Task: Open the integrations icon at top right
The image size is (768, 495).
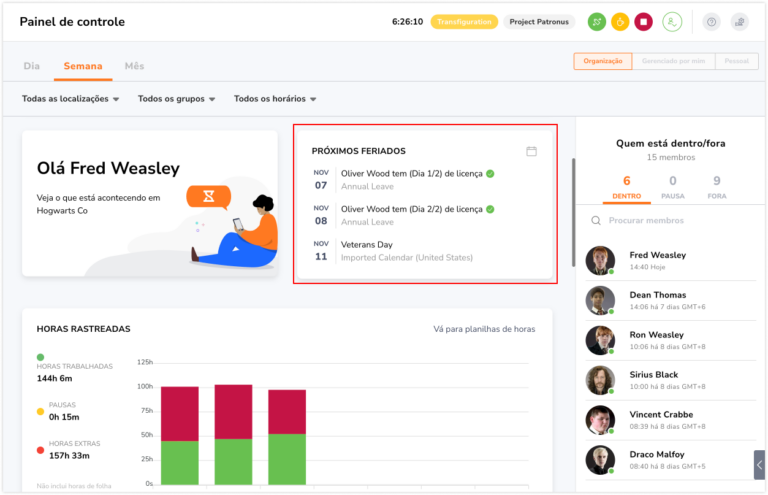Action: pyautogui.click(x=740, y=22)
